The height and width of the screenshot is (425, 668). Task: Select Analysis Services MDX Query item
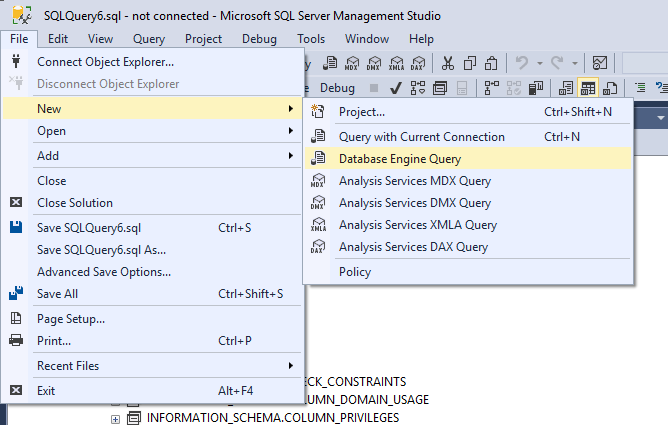click(415, 181)
